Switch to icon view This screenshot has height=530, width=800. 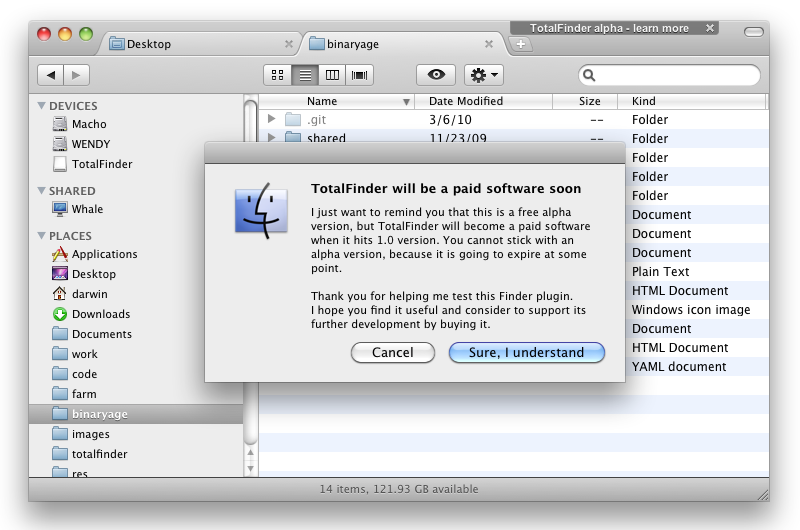click(x=278, y=75)
